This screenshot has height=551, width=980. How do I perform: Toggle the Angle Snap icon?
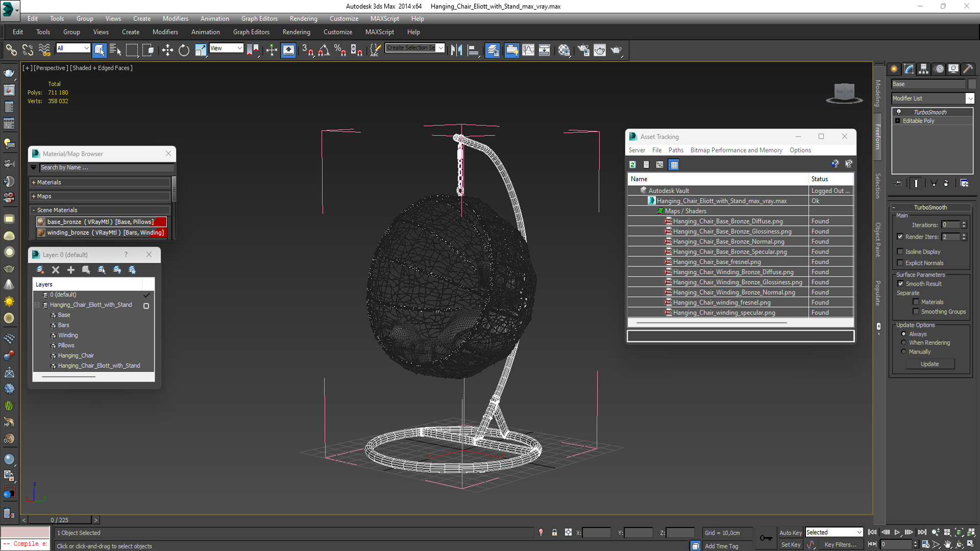point(324,50)
